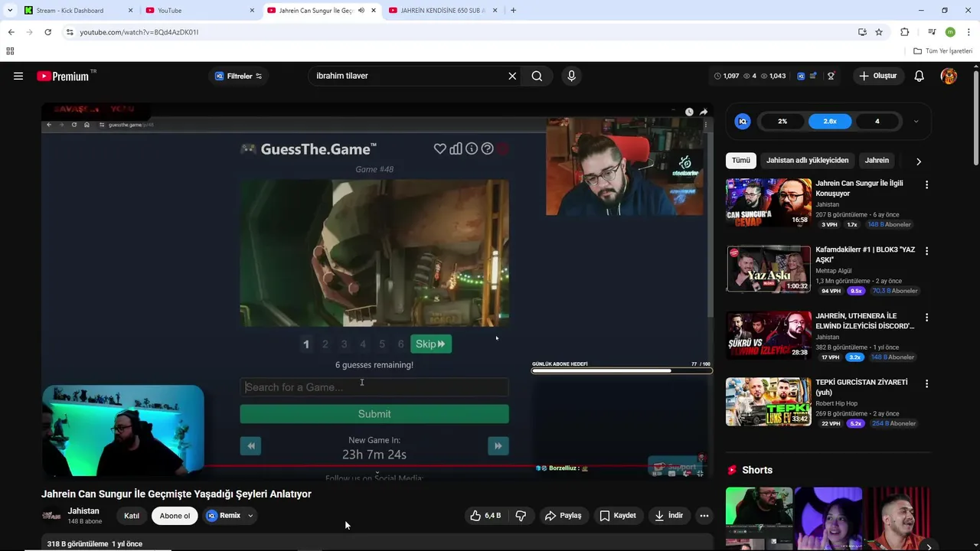Select the Tümü filter chip
980x551 pixels.
point(741,161)
